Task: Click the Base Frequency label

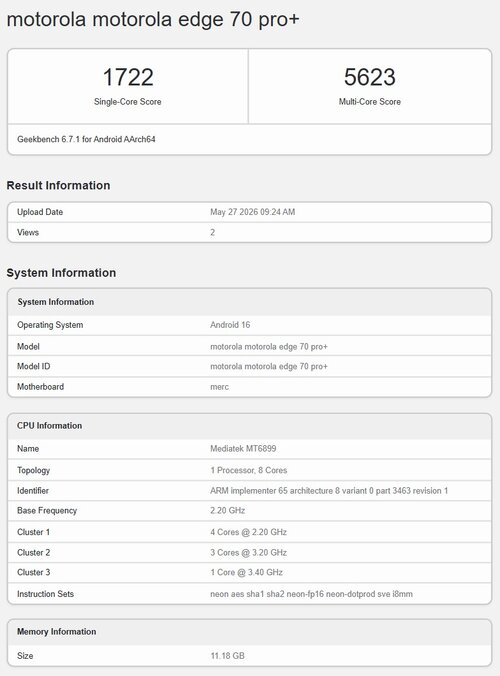Action: coord(47,511)
